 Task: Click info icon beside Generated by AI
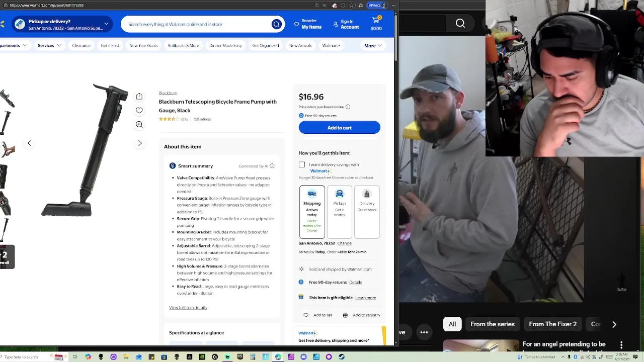[x=272, y=166]
